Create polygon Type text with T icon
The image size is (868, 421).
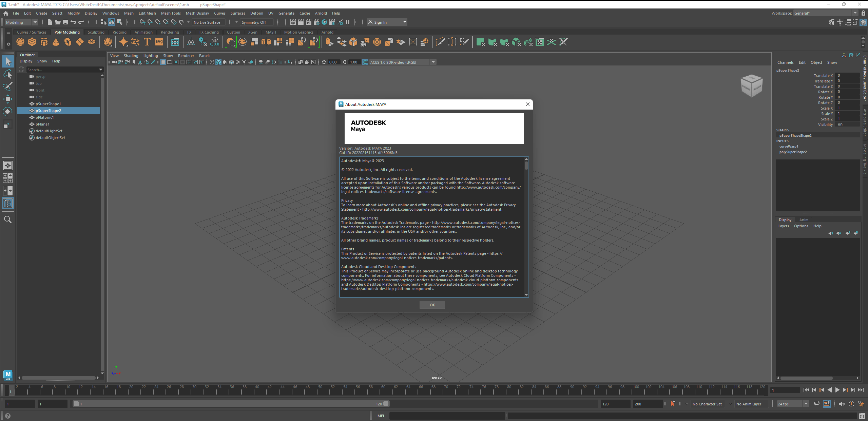pyautogui.click(x=147, y=42)
